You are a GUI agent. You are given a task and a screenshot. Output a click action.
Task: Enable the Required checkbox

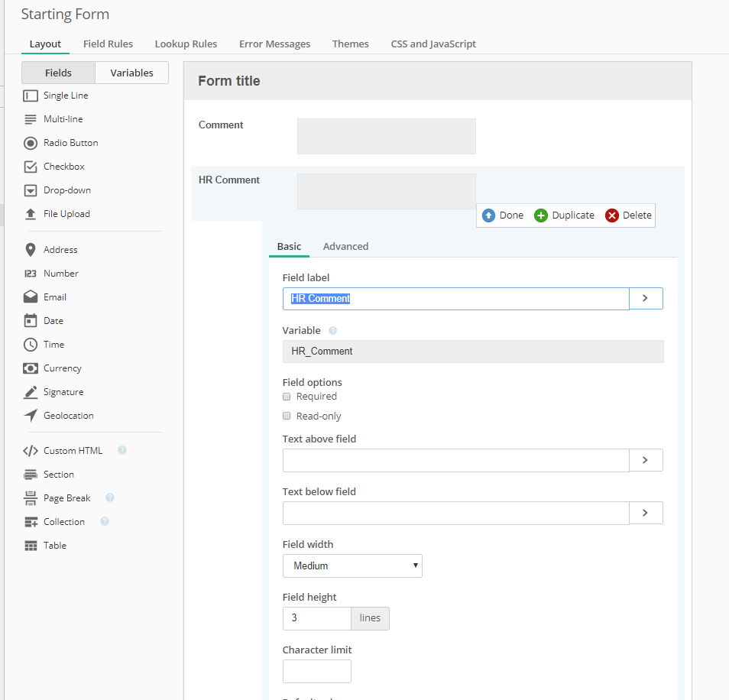(x=287, y=397)
